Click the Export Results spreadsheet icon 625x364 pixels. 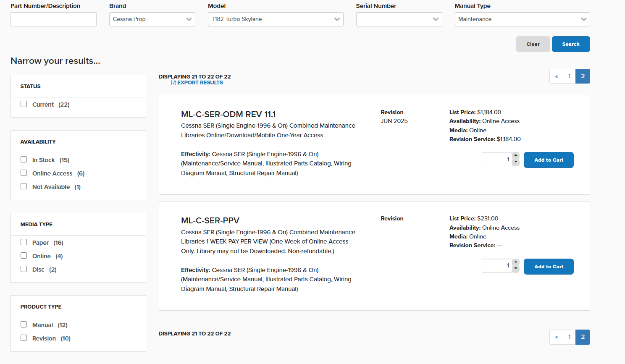pos(173,83)
